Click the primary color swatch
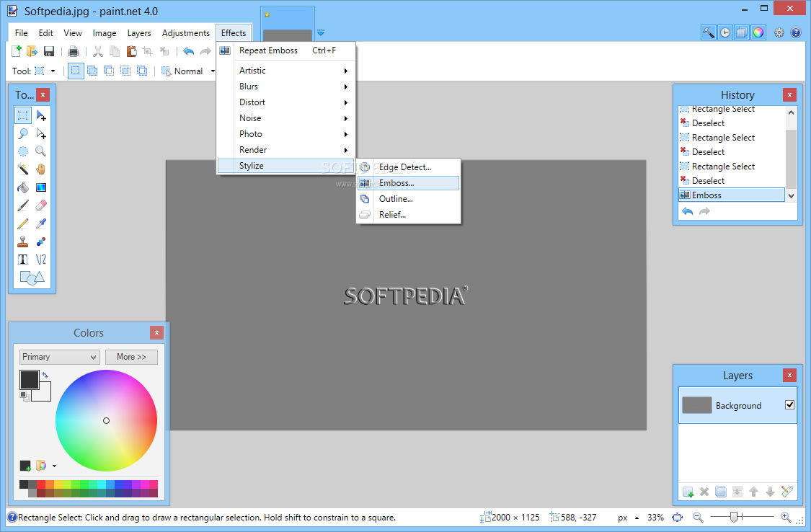This screenshot has height=532, width=811. coord(29,379)
